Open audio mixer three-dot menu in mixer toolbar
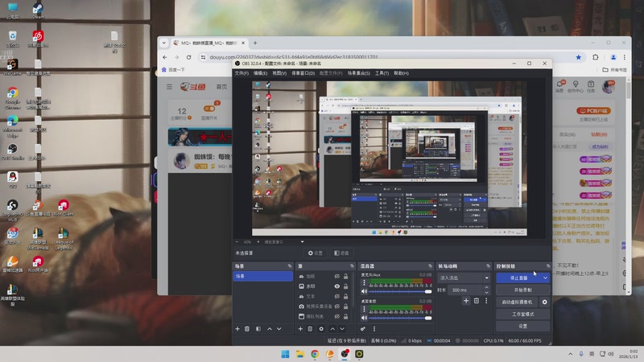 [374, 329]
